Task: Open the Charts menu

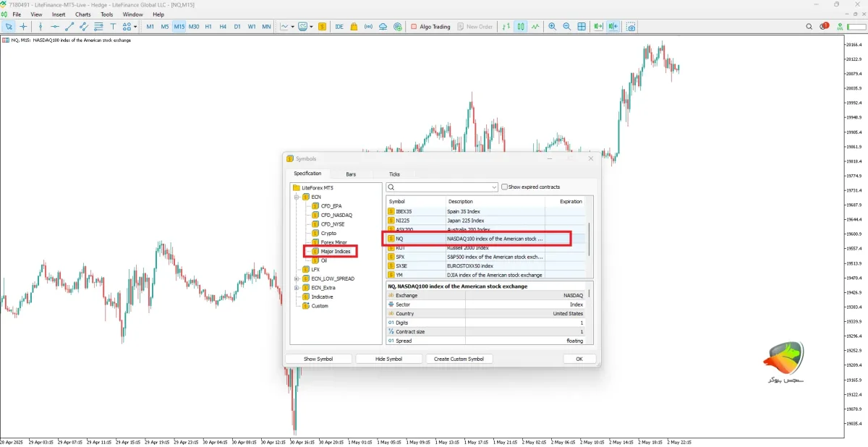Action: 83,14
